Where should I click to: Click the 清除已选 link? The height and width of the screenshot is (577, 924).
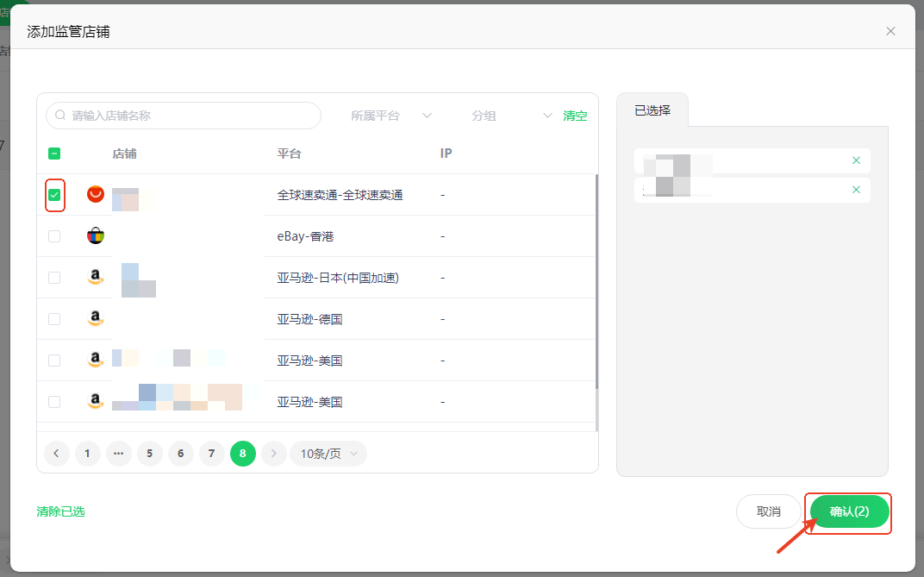pyautogui.click(x=60, y=511)
